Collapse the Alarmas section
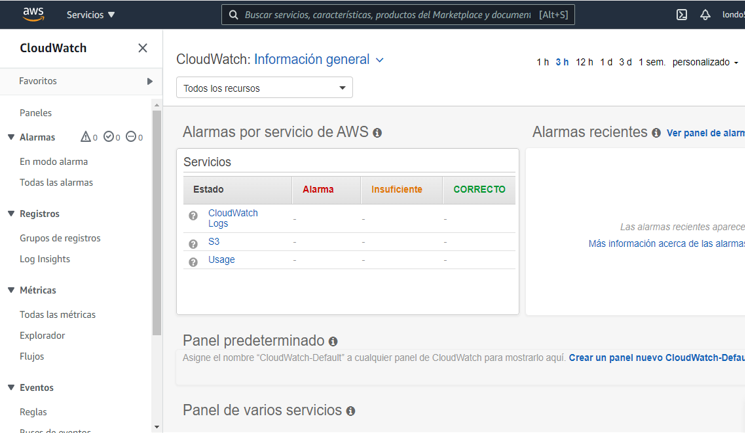 point(11,137)
